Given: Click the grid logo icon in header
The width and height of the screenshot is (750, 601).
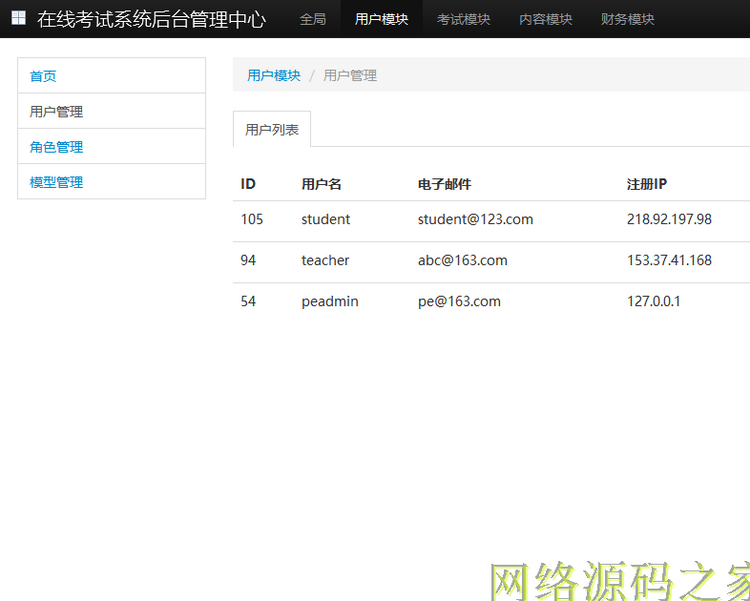Looking at the screenshot, I should [x=19, y=18].
